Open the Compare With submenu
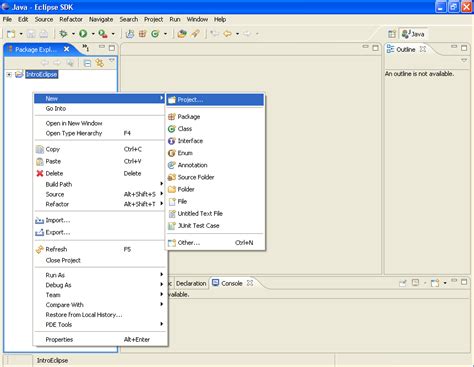The width and height of the screenshot is (474, 367). tap(100, 305)
